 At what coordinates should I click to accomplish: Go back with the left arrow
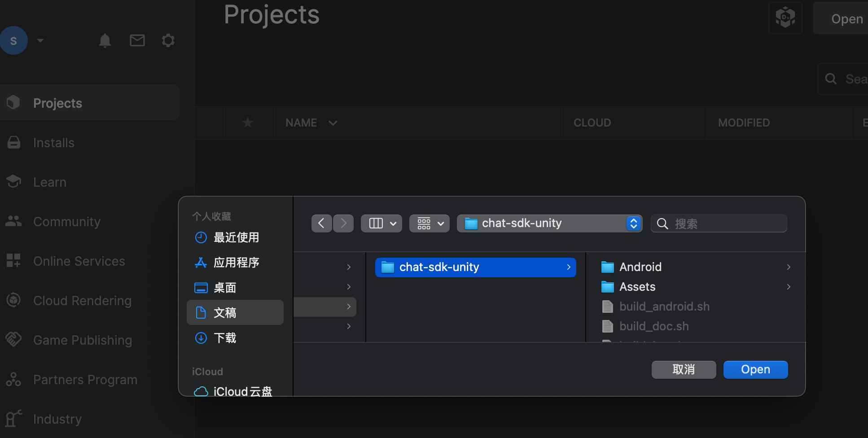[321, 223]
